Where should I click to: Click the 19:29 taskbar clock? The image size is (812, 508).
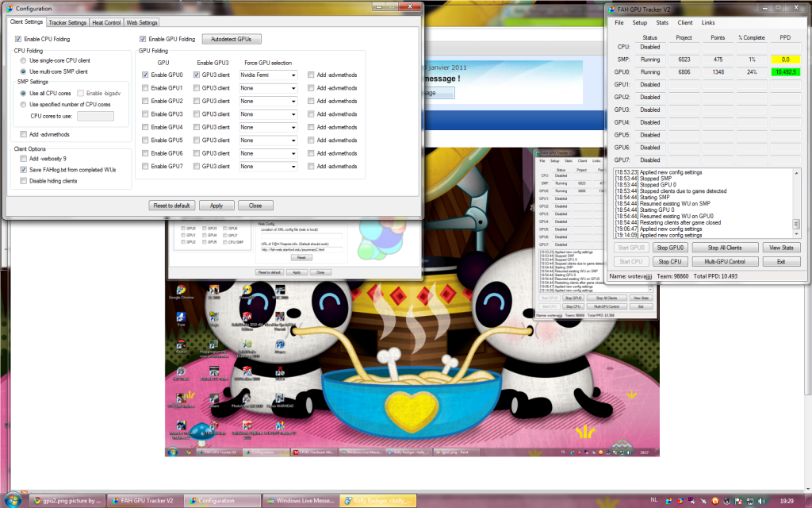[787, 501]
